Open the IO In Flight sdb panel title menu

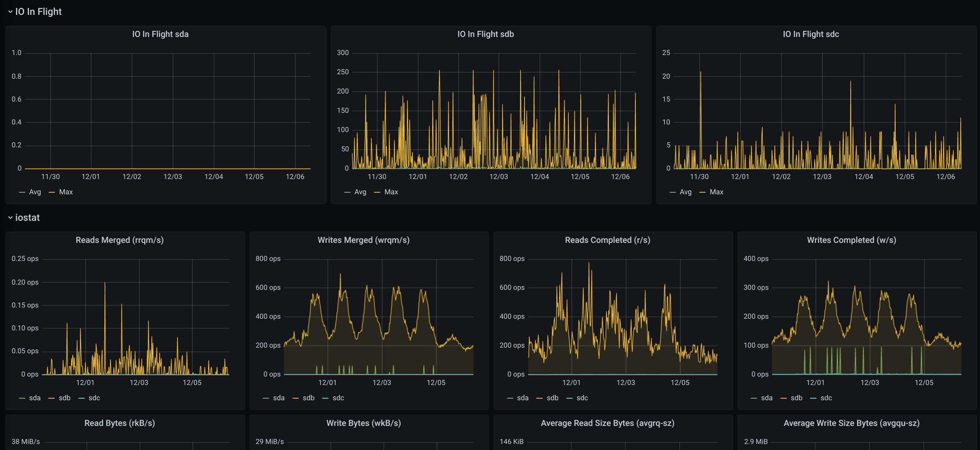485,34
